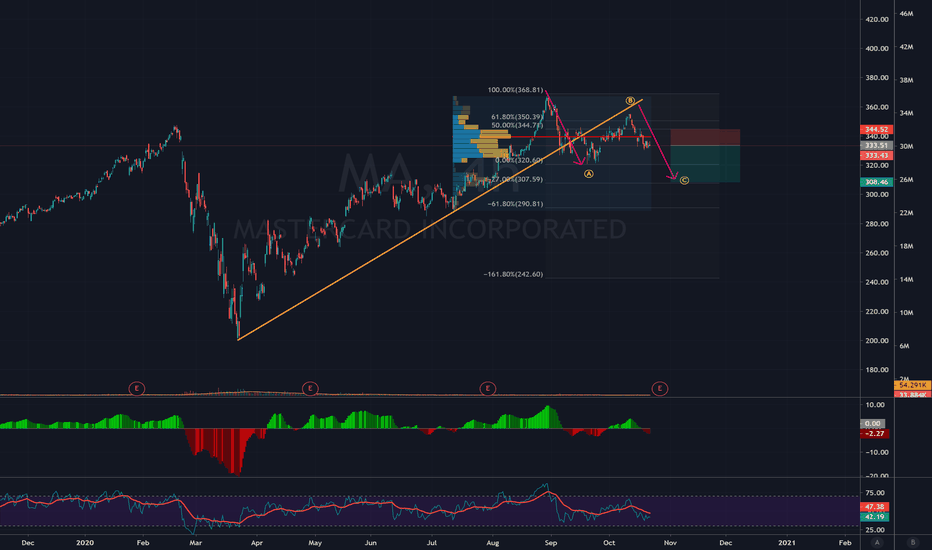Click the -161.80%(242.60) Fibonacci label
The height and width of the screenshot is (550, 932).
[x=514, y=274]
